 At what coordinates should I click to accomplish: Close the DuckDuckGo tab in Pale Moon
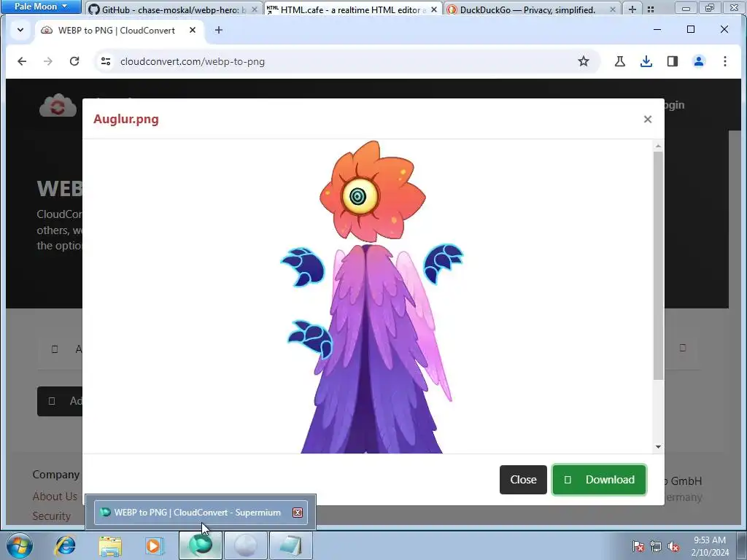[x=613, y=9]
